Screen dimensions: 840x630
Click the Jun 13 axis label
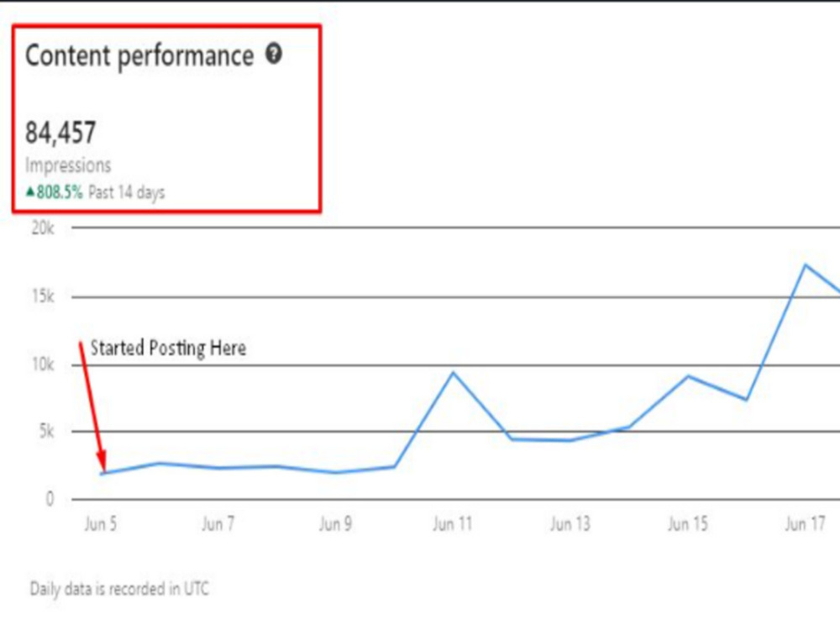click(570, 523)
